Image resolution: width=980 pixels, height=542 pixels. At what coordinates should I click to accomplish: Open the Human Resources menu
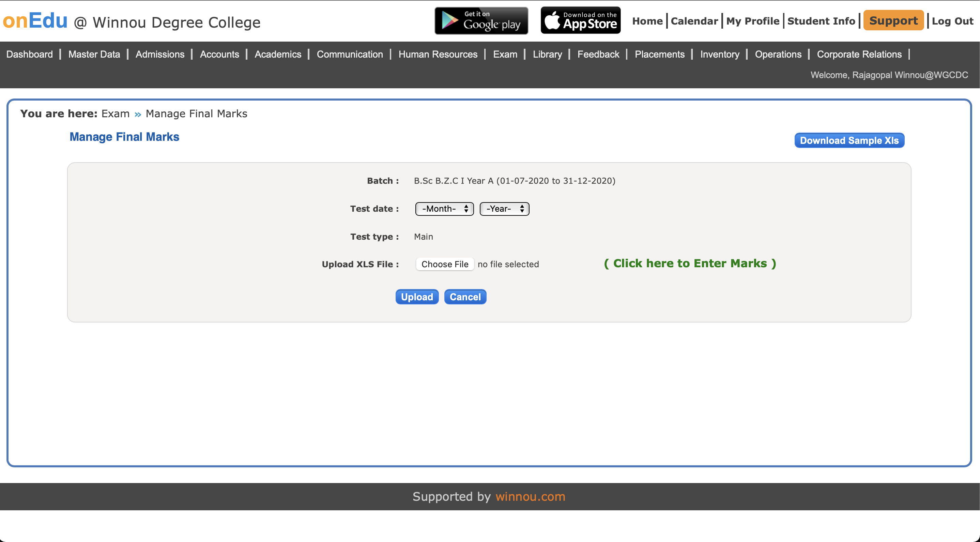pos(438,54)
